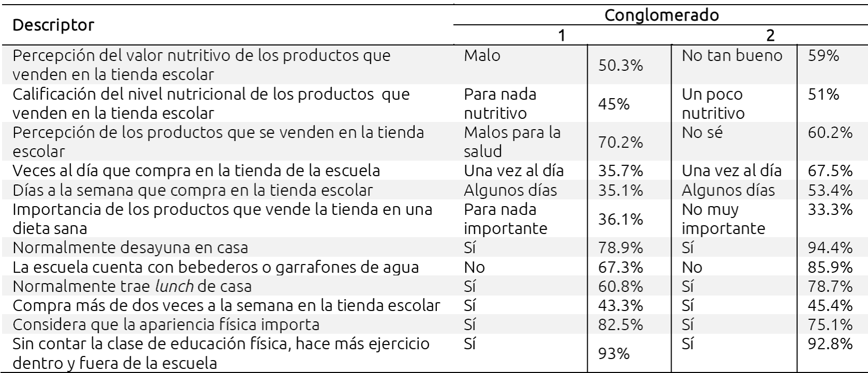Image resolution: width=868 pixels, height=373 pixels.
Task: Select 'Considera que la apariencia física importa' row
Action: tap(166, 324)
